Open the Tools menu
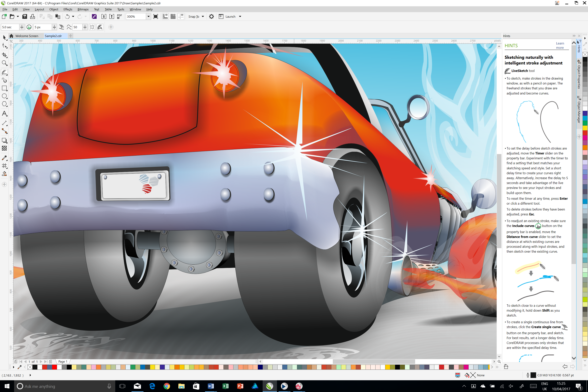 pyautogui.click(x=121, y=9)
